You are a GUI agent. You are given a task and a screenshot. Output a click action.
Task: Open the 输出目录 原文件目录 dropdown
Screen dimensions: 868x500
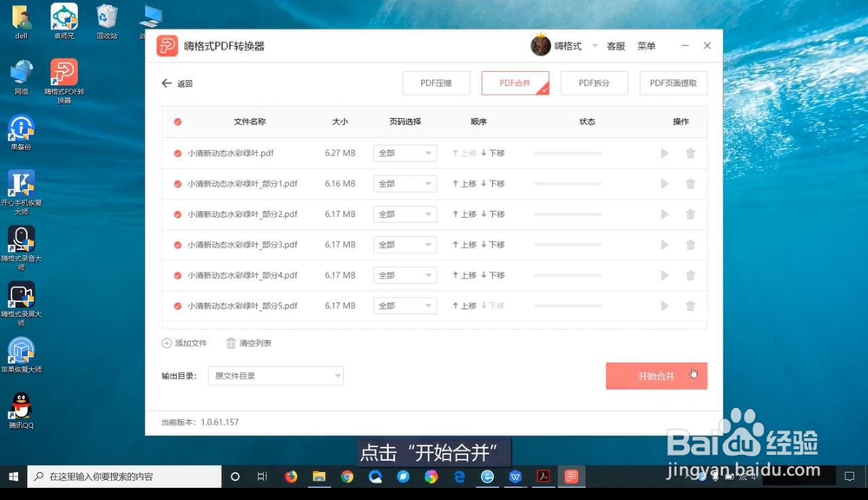point(276,376)
